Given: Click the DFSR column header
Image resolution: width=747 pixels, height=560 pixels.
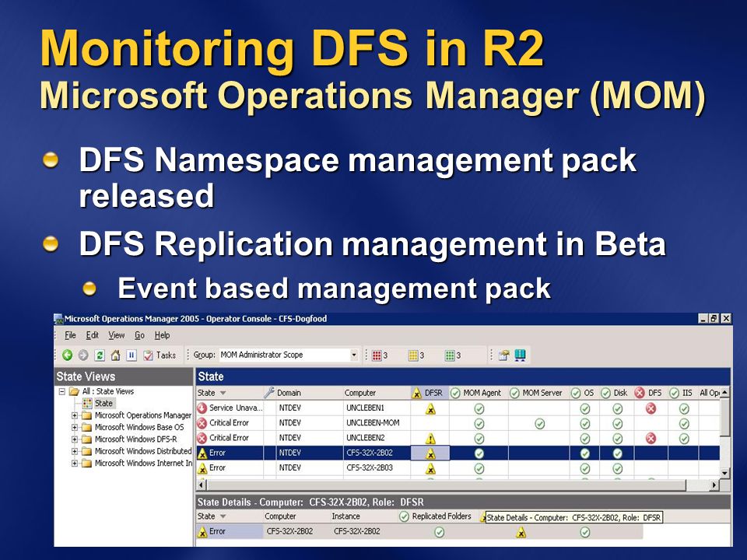Looking at the screenshot, I should 430,393.
